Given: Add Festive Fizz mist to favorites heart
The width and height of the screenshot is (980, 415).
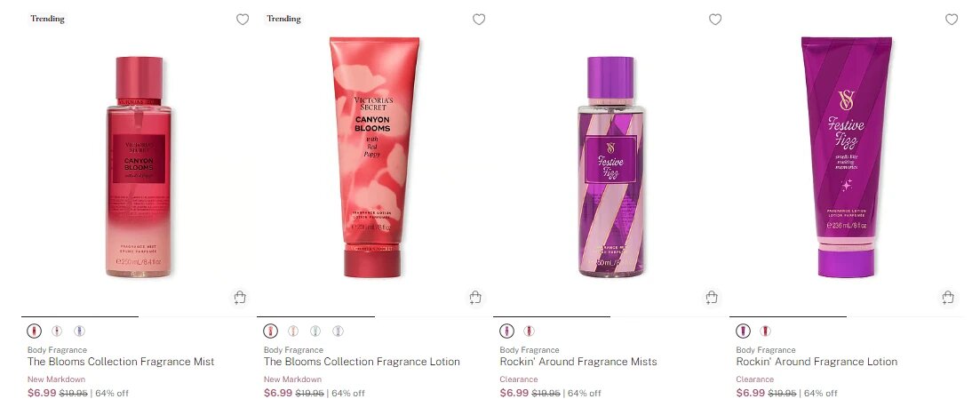Looking at the screenshot, I should (x=715, y=20).
